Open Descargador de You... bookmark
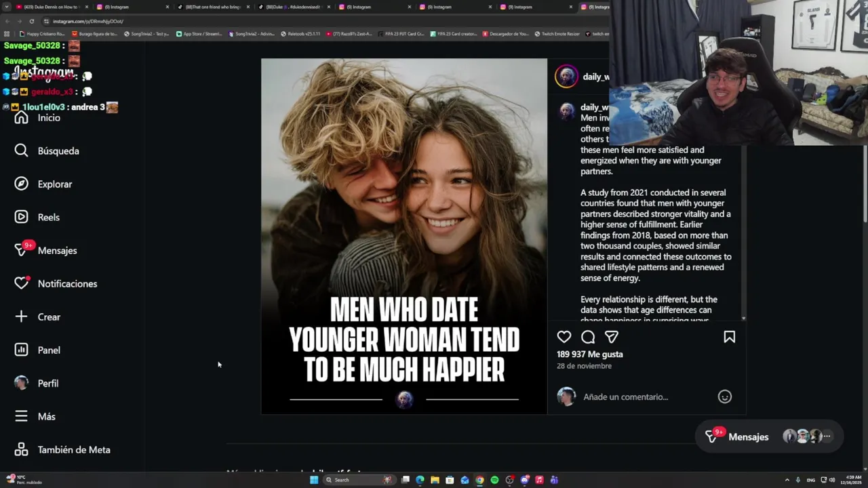Screen dimensions: 868x488 506,34
